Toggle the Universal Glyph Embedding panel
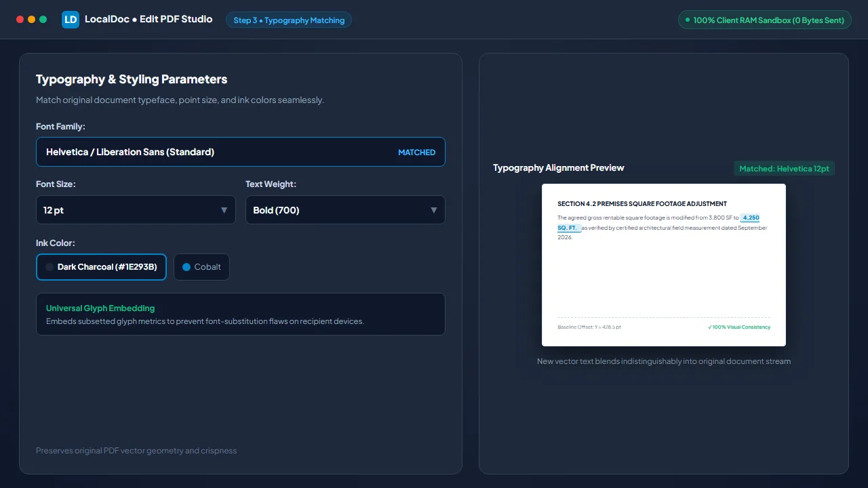 tap(241, 314)
